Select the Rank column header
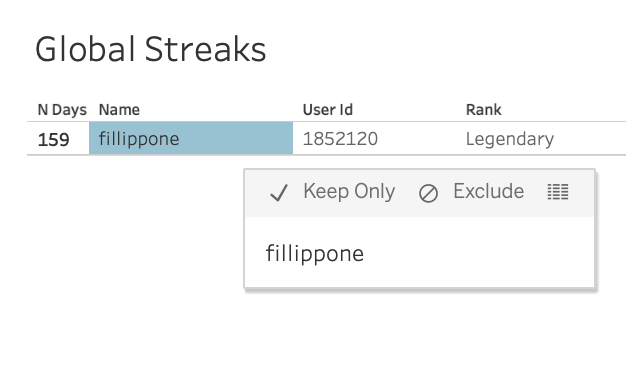This screenshot has width=626, height=372. tap(483, 110)
